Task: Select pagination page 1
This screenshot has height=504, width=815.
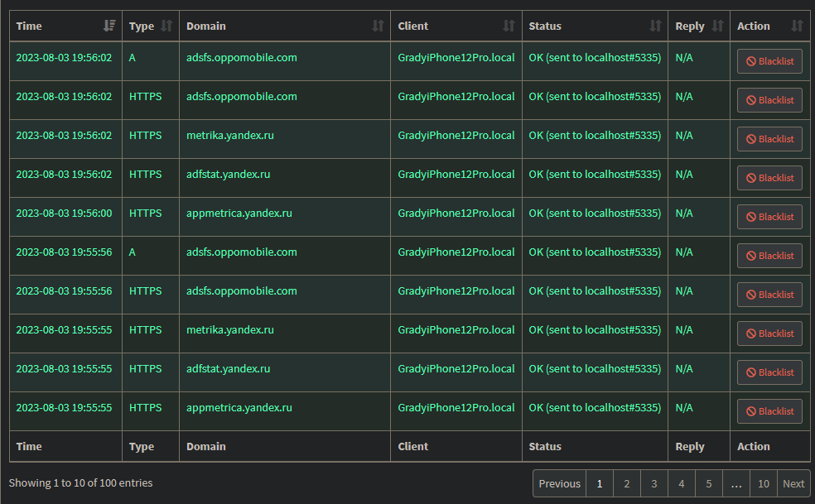Action: [x=600, y=484]
